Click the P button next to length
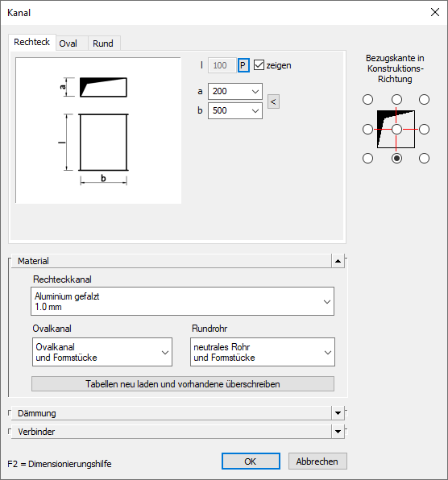This screenshot has height=480, width=448. (243, 65)
